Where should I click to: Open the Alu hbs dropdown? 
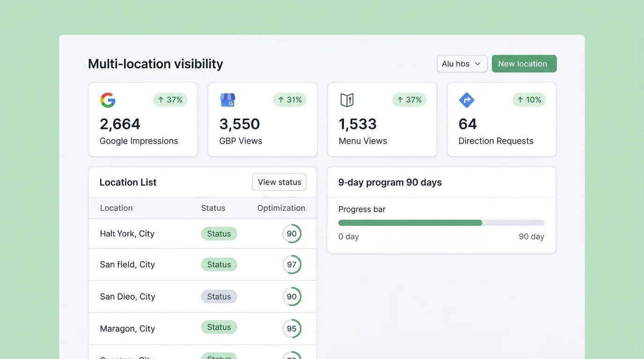(x=462, y=64)
